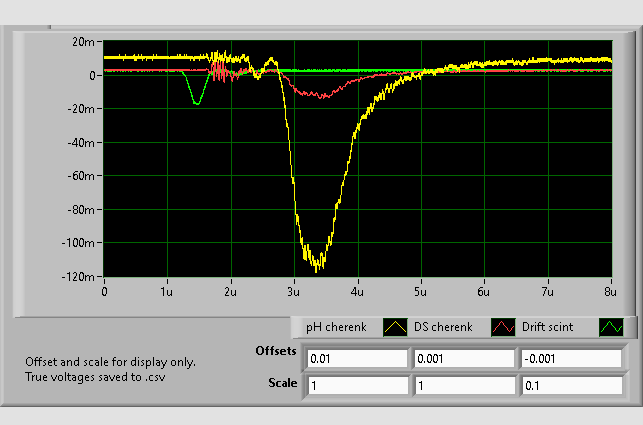Click the Scale field showing 0.1
The width and height of the screenshot is (643, 425).
[x=569, y=385]
